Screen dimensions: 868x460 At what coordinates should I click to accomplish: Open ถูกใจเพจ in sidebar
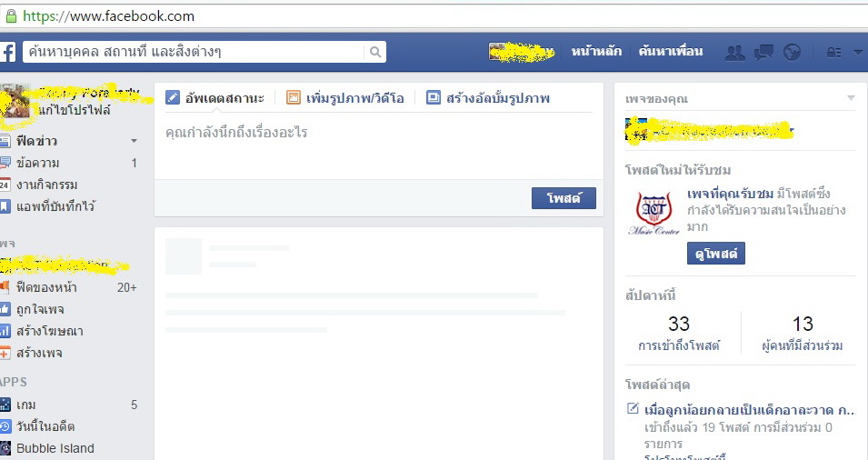(40, 309)
